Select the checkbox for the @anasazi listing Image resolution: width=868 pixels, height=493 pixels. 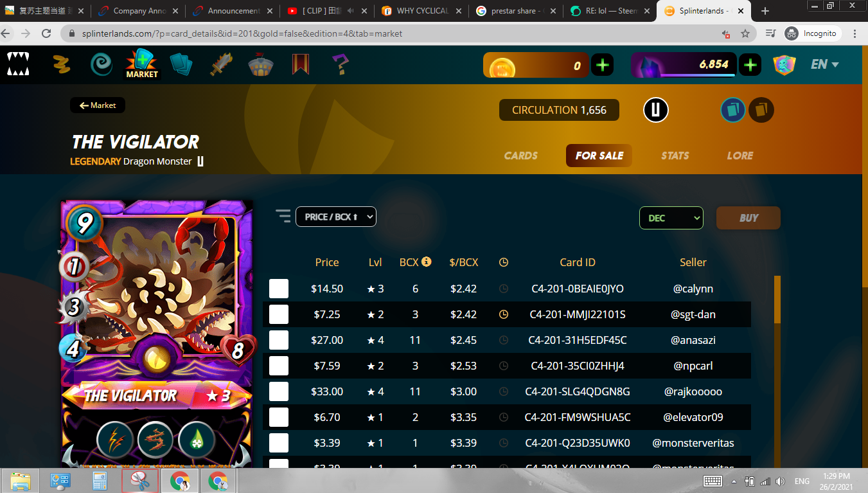[279, 340]
